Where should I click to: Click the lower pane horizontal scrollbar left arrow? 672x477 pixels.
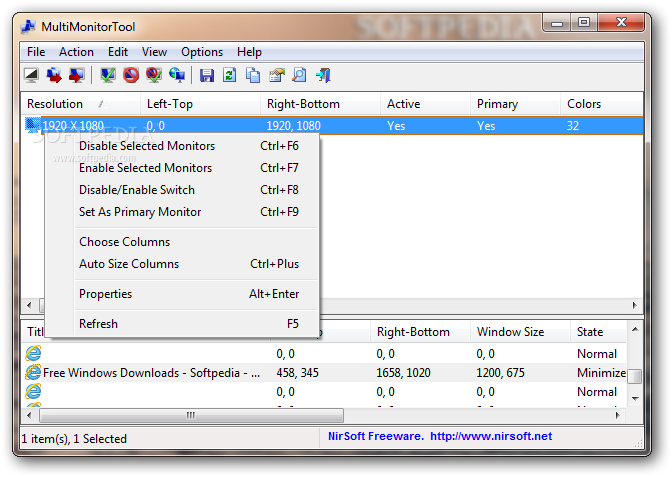[x=29, y=415]
